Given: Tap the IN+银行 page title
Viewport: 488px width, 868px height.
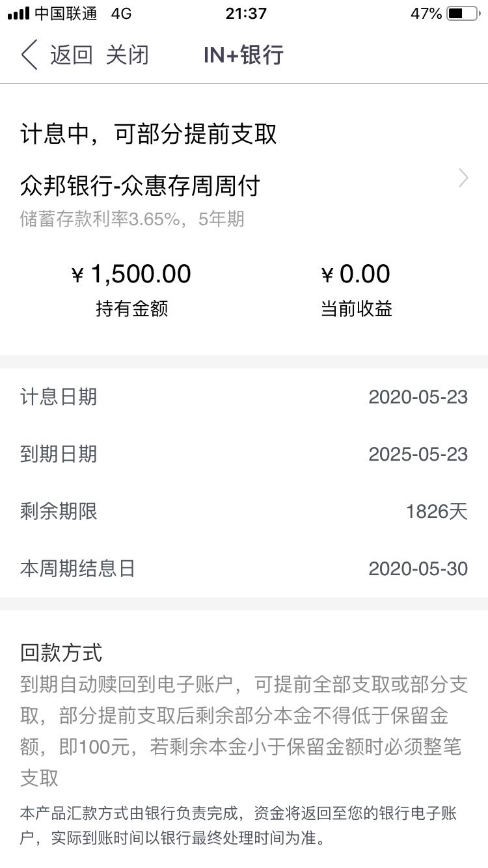Looking at the screenshot, I should click(243, 55).
